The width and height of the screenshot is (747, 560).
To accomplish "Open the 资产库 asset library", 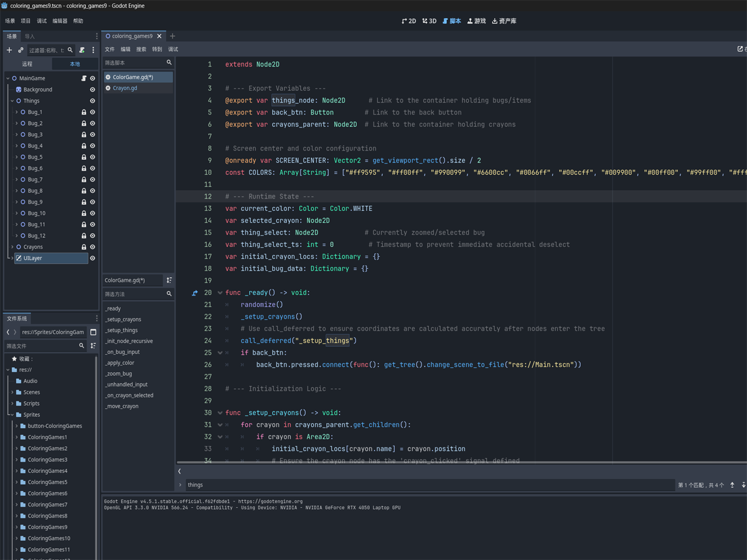I will pos(504,21).
